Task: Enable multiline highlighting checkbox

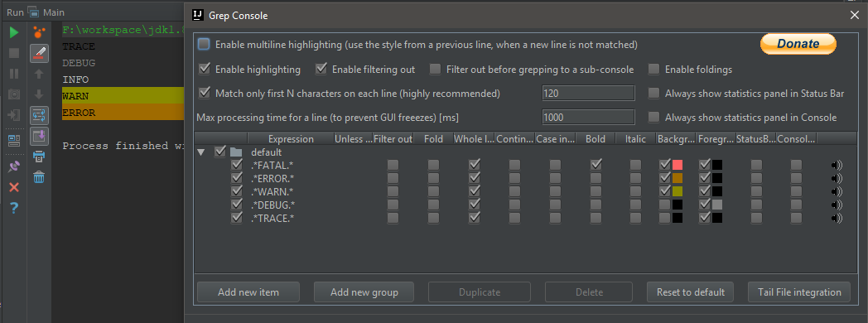Action: click(x=205, y=44)
